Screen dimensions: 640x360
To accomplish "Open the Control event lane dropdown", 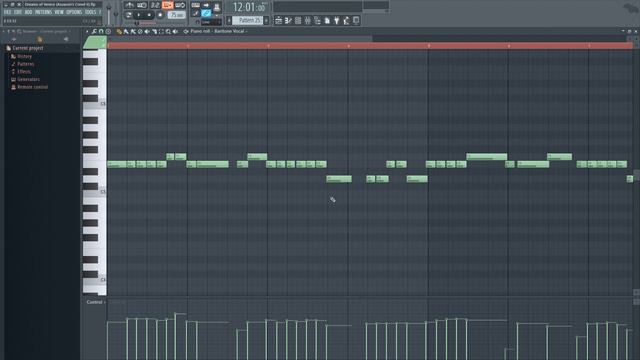I will tap(95, 302).
